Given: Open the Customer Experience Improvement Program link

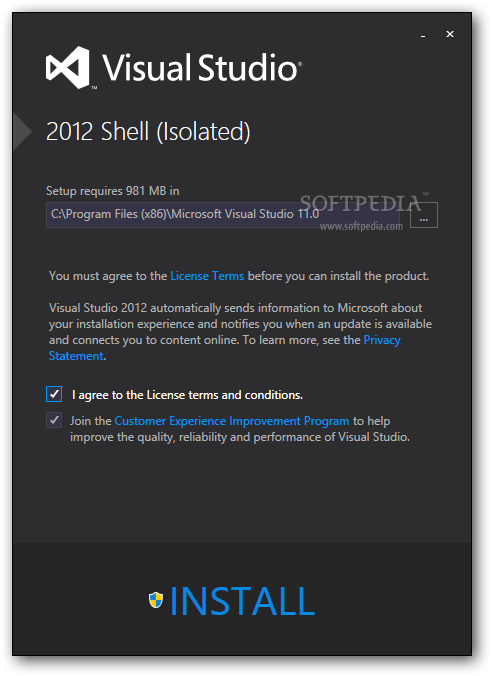Looking at the screenshot, I should [232, 421].
